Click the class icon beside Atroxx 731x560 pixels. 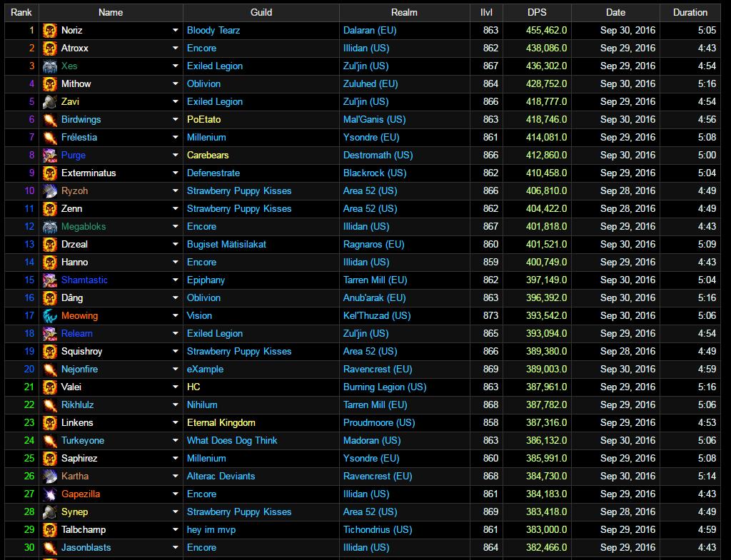click(50, 49)
